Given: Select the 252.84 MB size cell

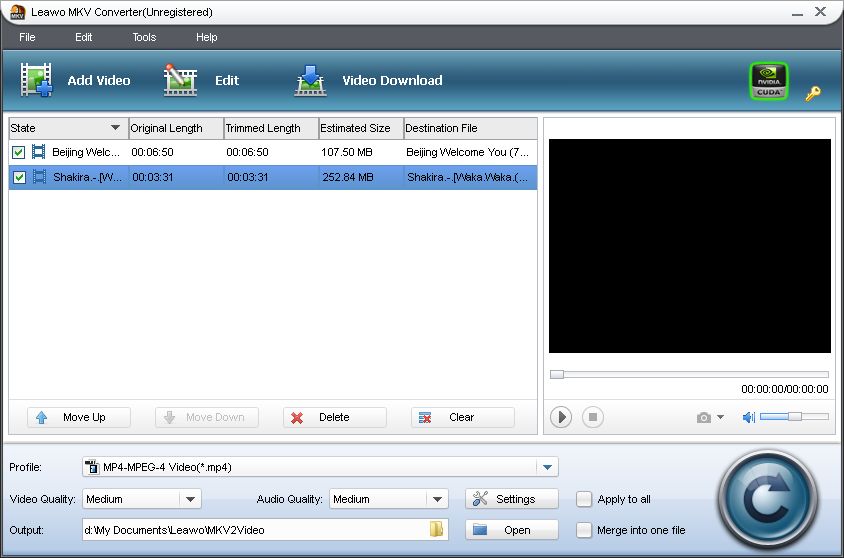Looking at the screenshot, I should coord(348,177).
